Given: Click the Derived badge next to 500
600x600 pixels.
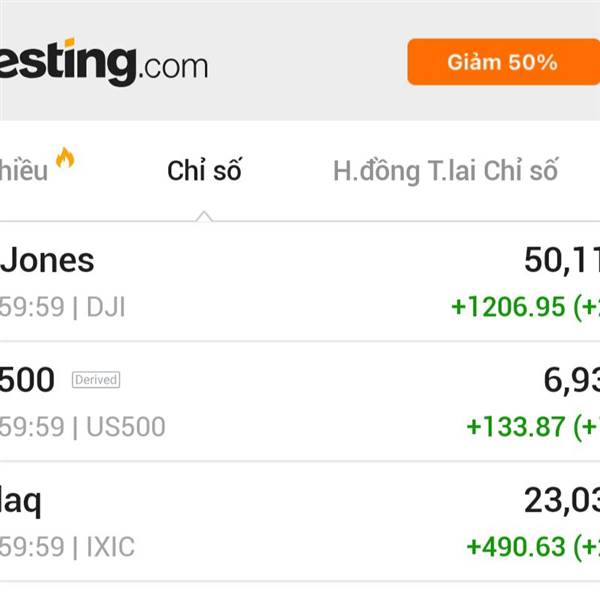Looking at the screenshot, I should click(95, 380).
